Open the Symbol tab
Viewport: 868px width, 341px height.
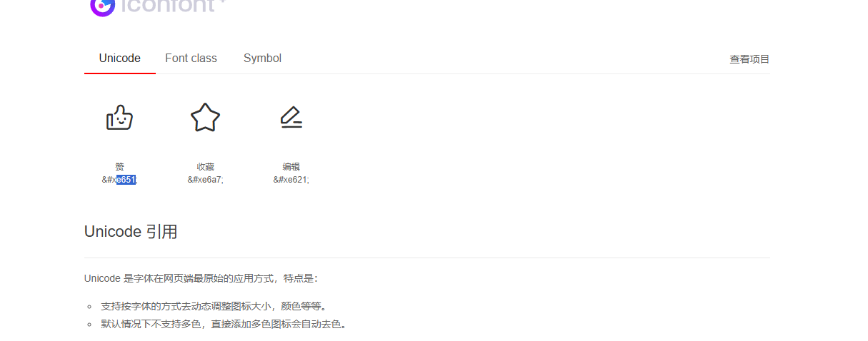point(262,58)
